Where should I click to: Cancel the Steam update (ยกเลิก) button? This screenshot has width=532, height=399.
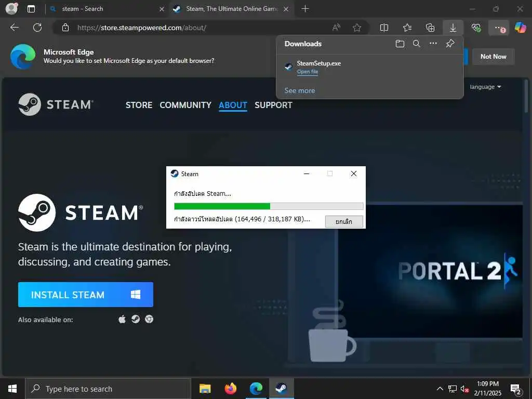pos(344,221)
